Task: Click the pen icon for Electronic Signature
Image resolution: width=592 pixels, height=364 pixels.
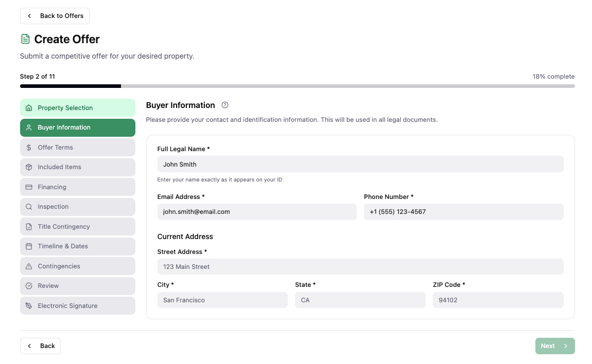Action: pos(29,306)
